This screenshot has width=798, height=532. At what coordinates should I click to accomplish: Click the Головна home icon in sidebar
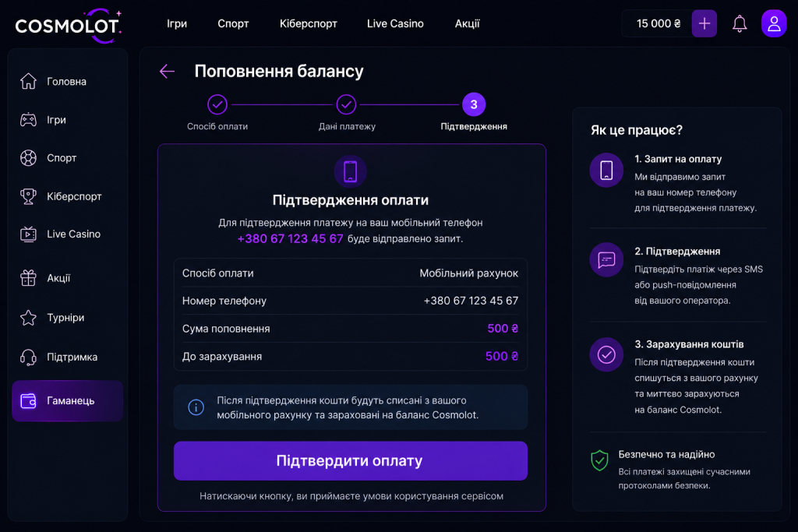pyautogui.click(x=29, y=81)
